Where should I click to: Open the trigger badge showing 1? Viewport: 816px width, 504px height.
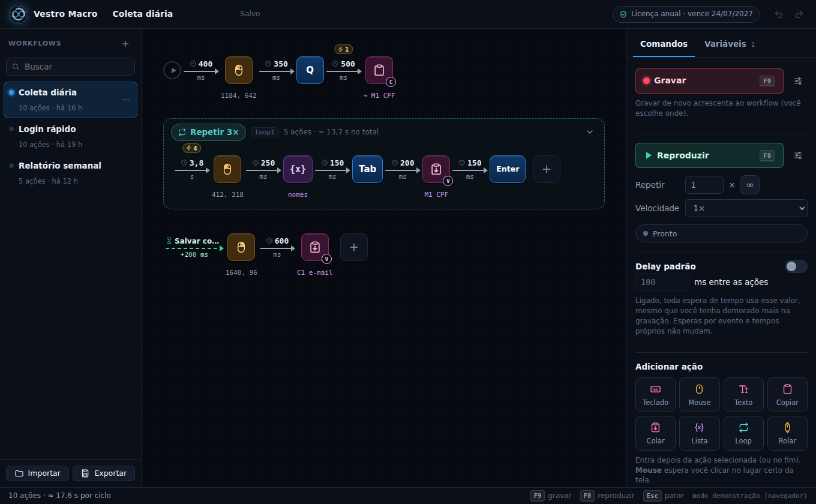coord(343,49)
